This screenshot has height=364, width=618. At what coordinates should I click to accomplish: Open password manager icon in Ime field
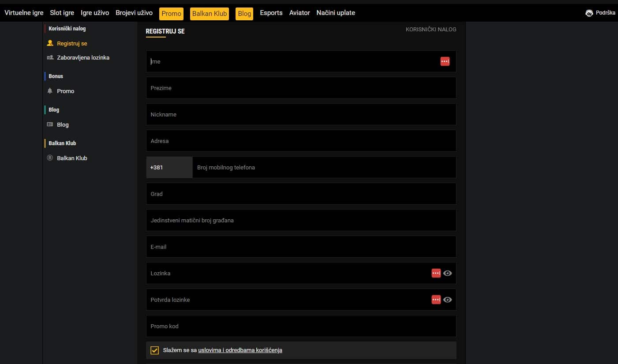445,61
